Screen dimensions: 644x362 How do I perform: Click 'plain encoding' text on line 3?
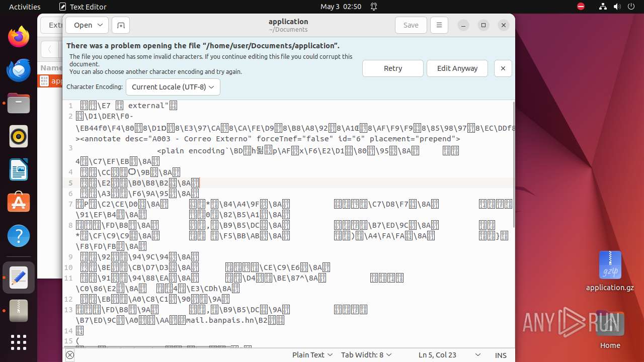pyautogui.click(x=193, y=151)
